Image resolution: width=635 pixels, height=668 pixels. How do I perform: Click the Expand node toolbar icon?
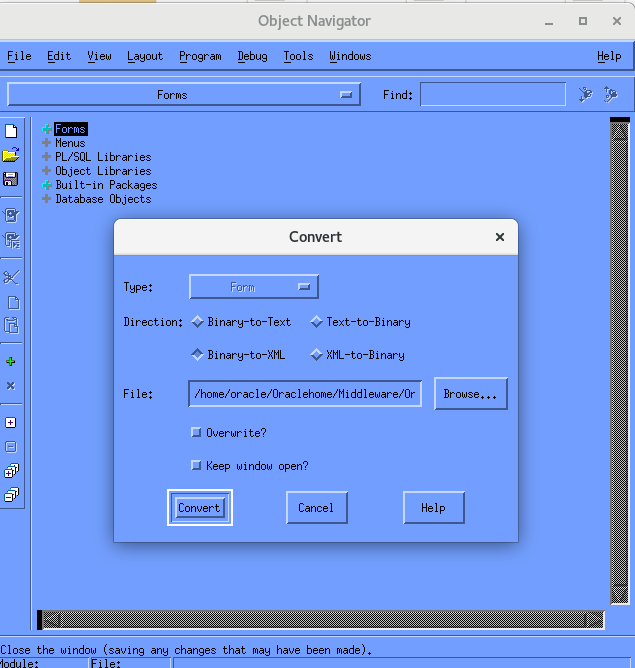(11, 423)
